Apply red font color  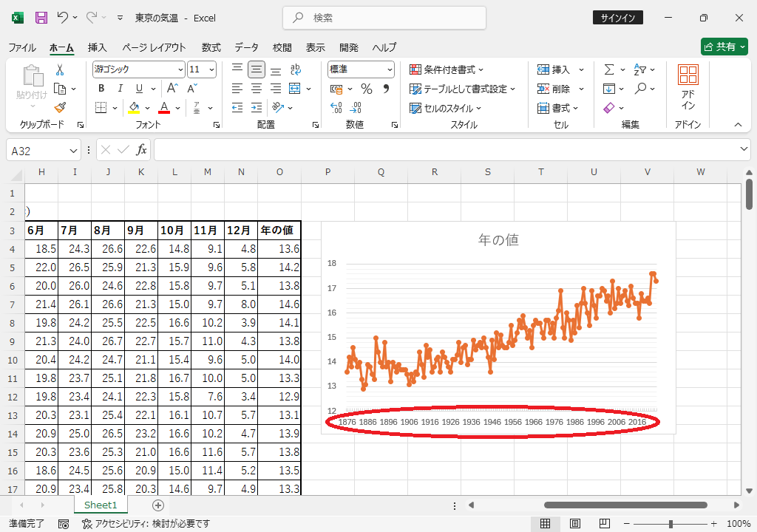click(x=164, y=108)
